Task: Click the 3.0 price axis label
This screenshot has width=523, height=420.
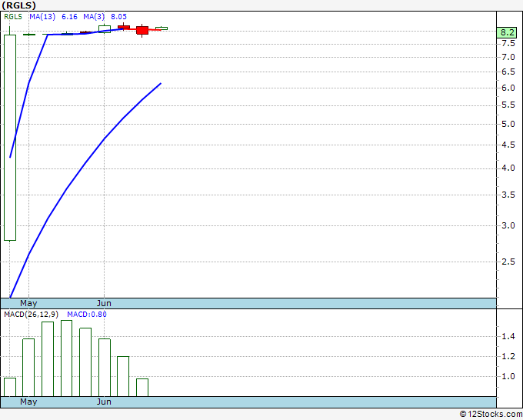Action: 508,226
